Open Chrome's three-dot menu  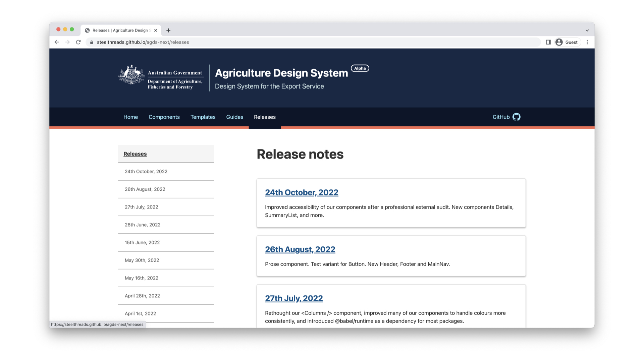point(587,42)
